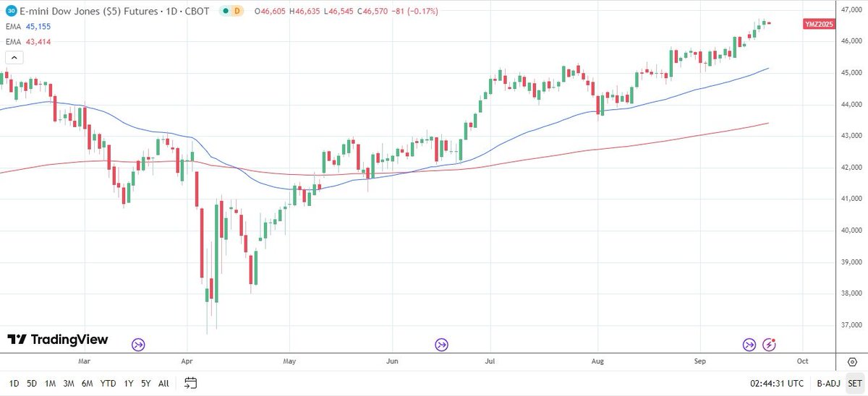This screenshot has width=868, height=396.
Task: Set the time range to 6M
Action: [88, 382]
